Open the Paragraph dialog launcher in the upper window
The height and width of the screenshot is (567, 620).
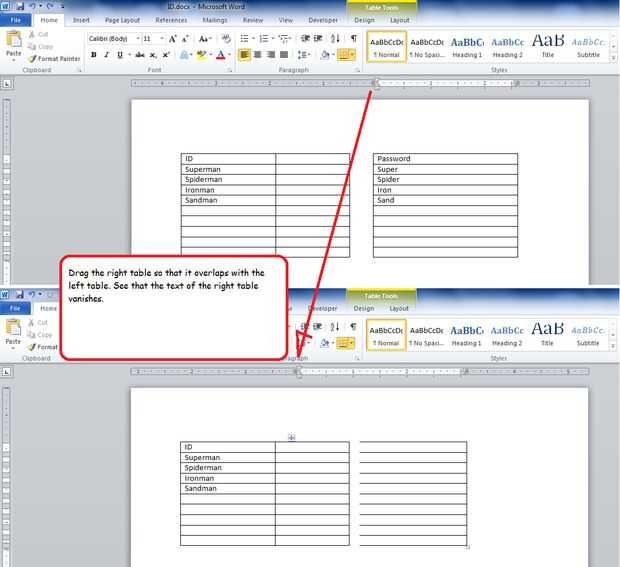(x=357, y=70)
